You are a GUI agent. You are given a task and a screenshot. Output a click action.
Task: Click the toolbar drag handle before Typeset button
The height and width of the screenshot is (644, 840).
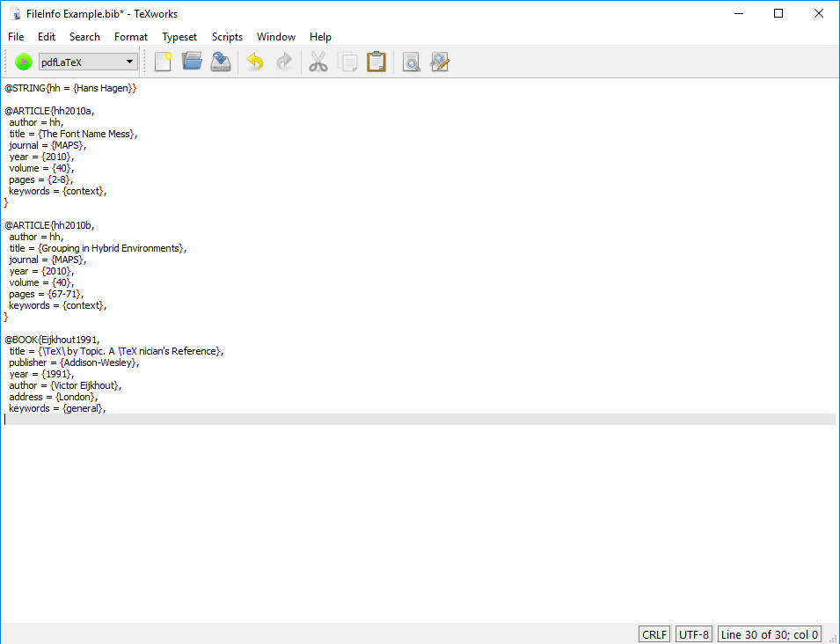point(7,62)
